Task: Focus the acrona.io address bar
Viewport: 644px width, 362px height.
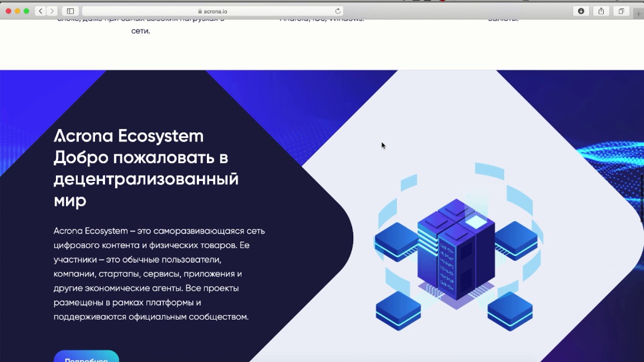Action: pyautogui.click(x=212, y=11)
